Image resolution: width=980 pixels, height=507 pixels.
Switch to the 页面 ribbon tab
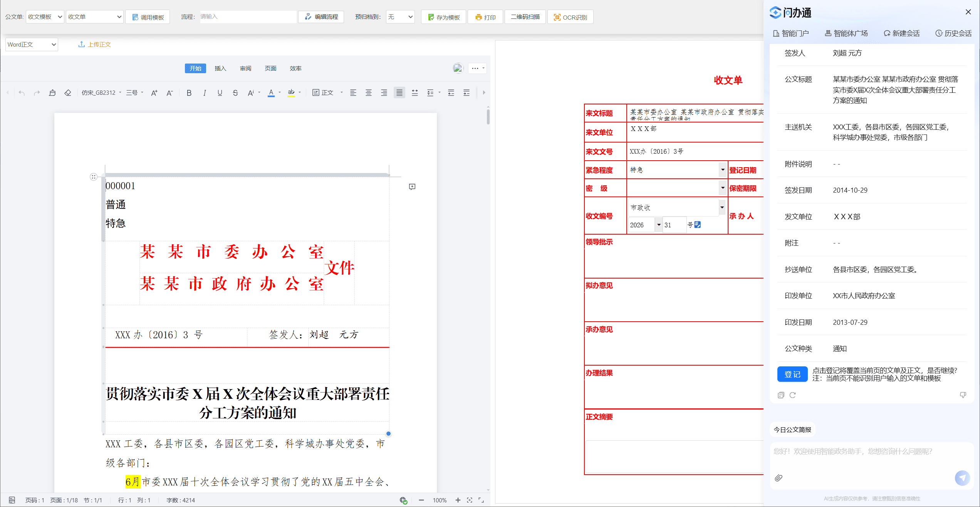pos(270,68)
